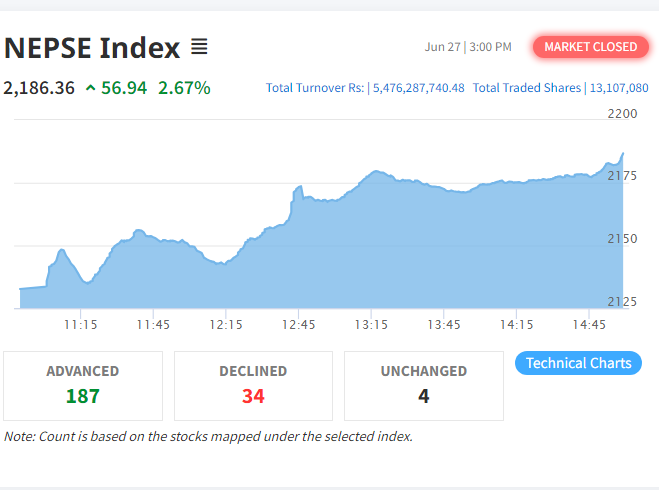
Task: Click the Total Traded Shares label
Action: coord(527,88)
